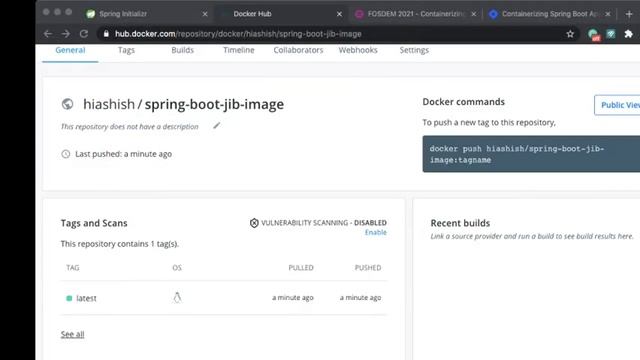Click the spring-boot-jib-image repository name
The image size is (640, 360).
tap(214, 104)
